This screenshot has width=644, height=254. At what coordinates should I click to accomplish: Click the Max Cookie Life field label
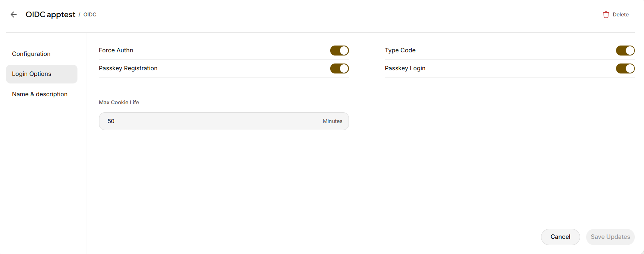(x=119, y=102)
